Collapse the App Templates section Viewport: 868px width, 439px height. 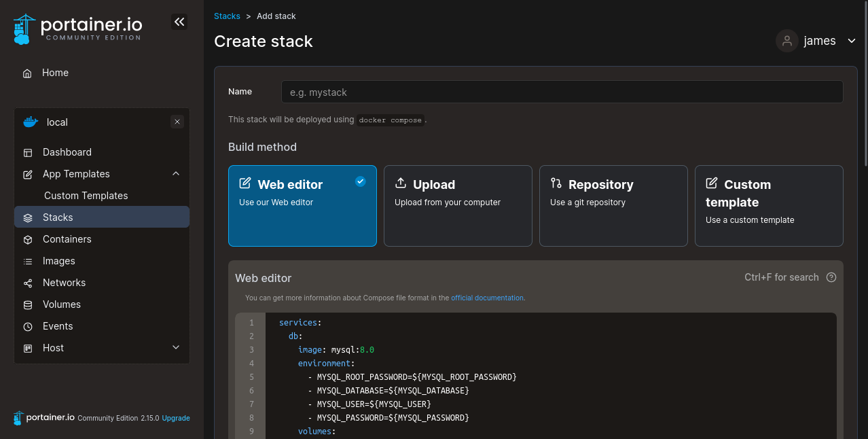[x=176, y=174]
